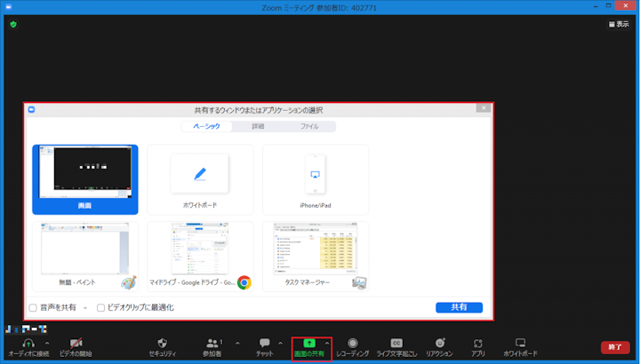Image resolution: width=640 pixels, height=364 pixels.
Task: Select the iPhone/iPad share option
Action: point(316,179)
